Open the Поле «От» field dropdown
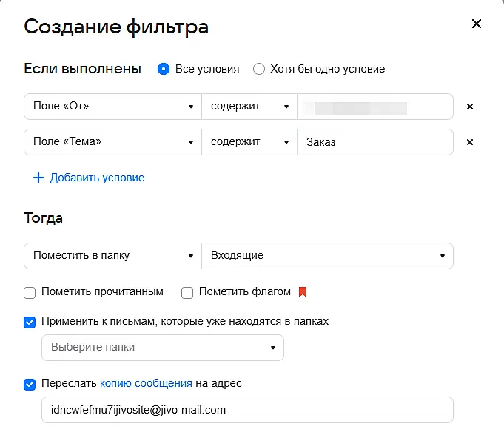This screenshot has width=504, height=435. tap(112, 107)
